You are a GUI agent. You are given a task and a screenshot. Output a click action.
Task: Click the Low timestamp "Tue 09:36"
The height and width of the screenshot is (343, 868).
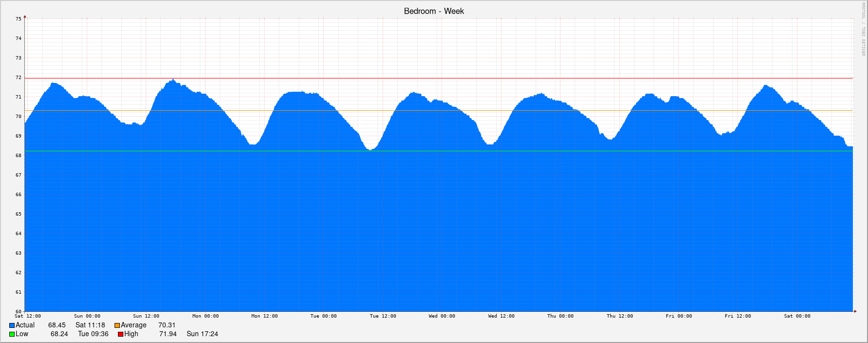click(93, 334)
